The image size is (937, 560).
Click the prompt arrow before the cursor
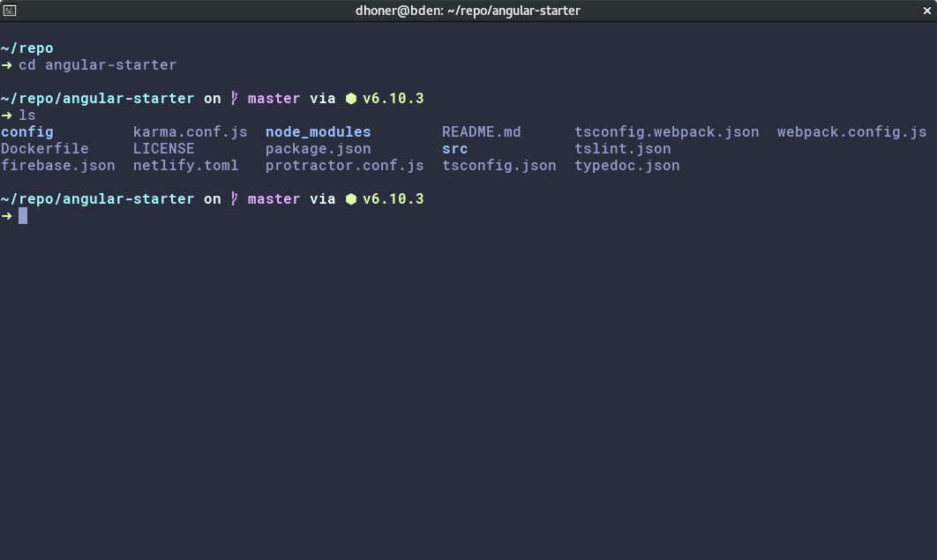pyautogui.click(x=6, y=215)
